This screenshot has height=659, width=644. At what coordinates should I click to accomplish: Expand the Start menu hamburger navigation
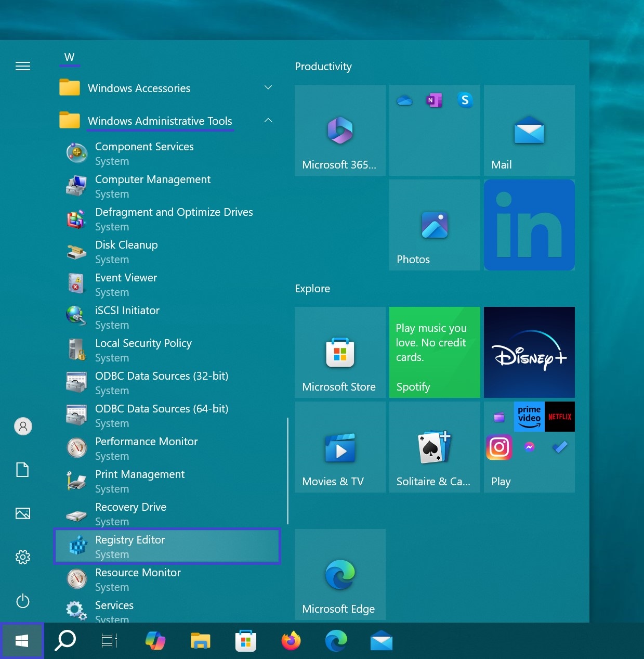23,66
